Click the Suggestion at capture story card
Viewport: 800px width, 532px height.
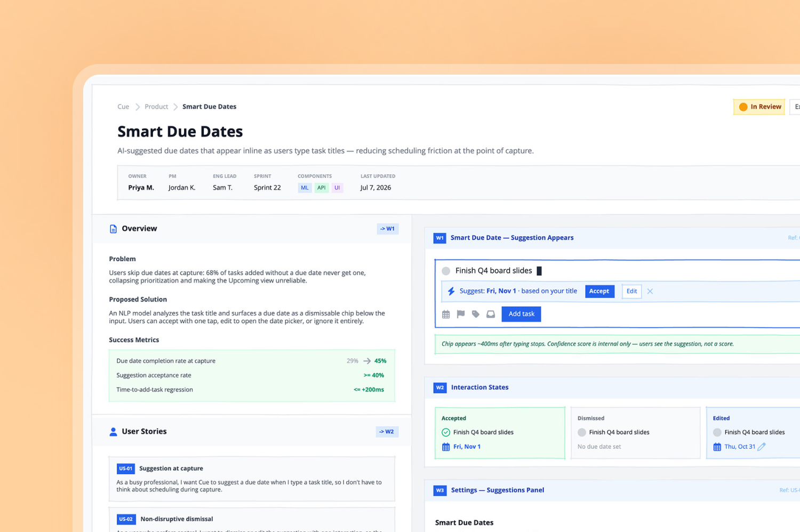coord(252,479)
